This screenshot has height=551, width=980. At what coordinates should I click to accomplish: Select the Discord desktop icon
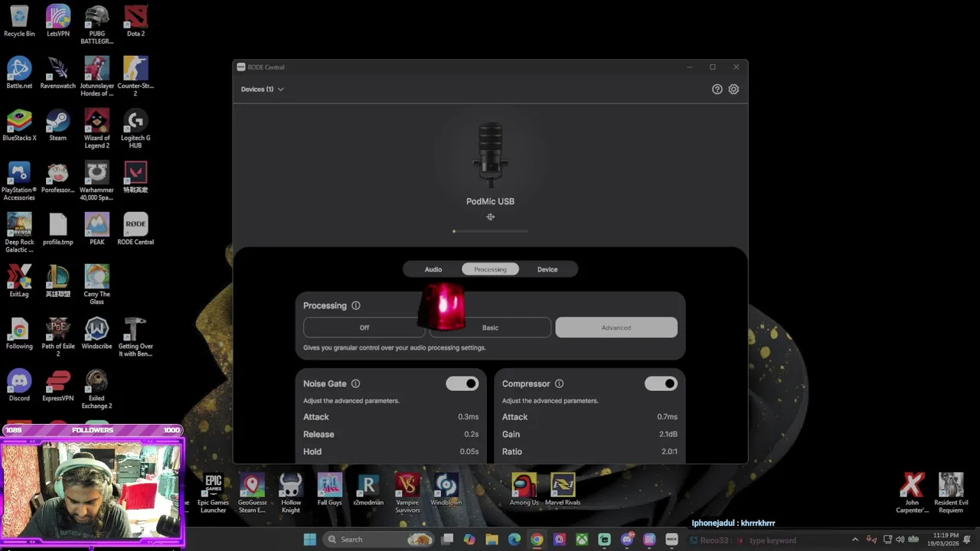pos(19,386)
